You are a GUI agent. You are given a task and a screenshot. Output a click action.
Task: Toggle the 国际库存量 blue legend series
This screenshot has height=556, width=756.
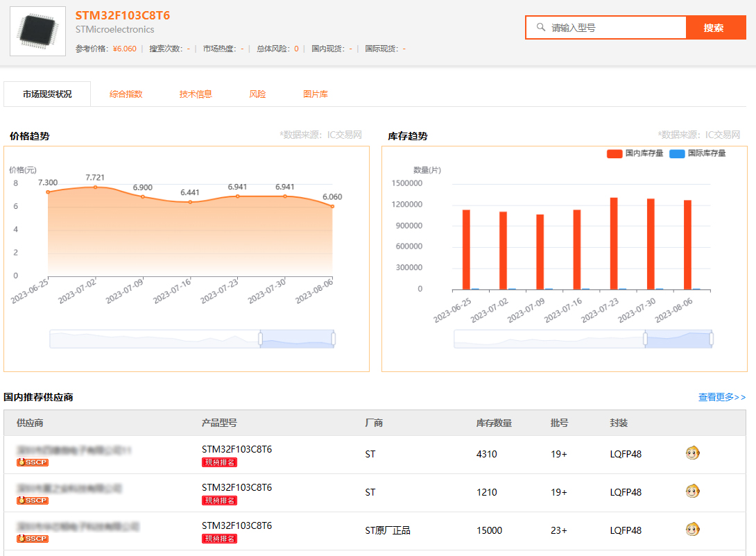[697, 153]
